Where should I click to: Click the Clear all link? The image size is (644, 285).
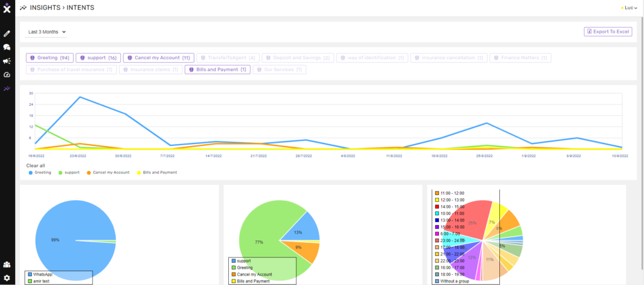point(36,165)
